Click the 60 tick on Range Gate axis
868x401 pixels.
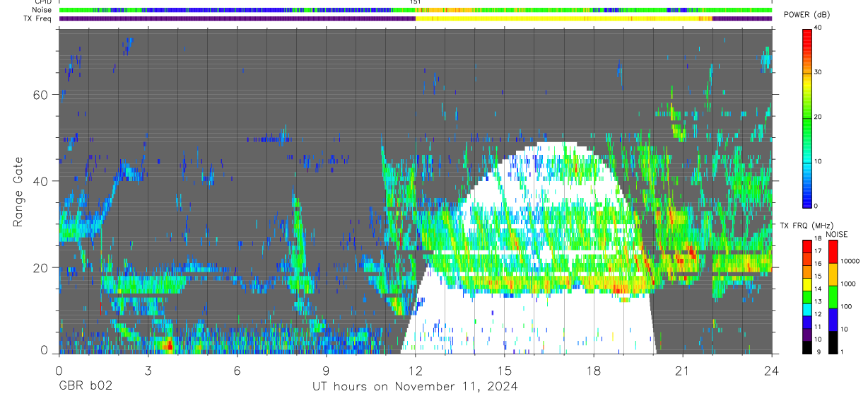[x=41, y=95]
